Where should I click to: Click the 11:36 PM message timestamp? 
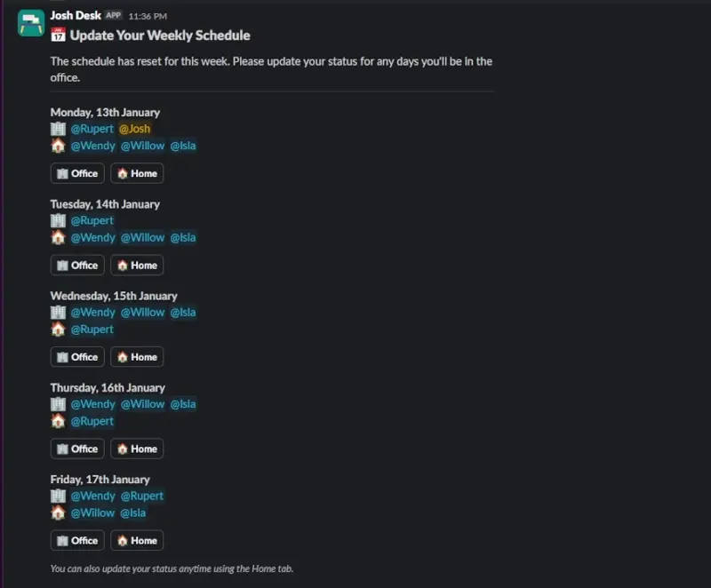click(x=148, y=16)
